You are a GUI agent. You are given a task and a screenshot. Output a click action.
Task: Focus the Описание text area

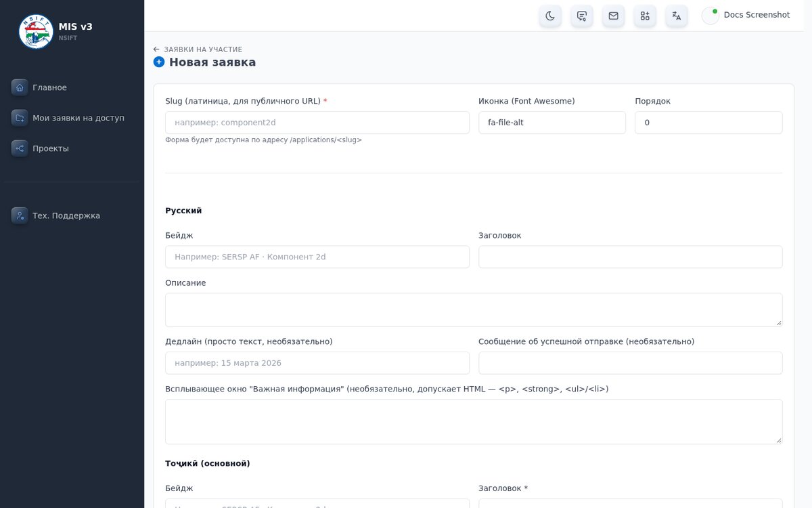pos(474,310)
